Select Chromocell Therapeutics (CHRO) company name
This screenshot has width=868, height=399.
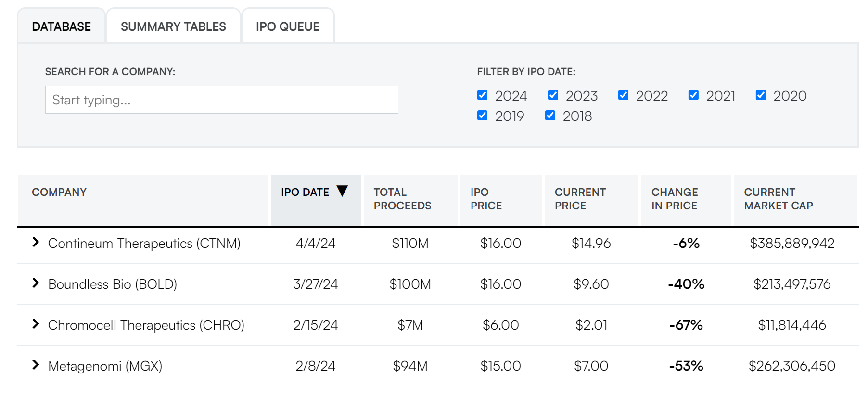[146, 325]
